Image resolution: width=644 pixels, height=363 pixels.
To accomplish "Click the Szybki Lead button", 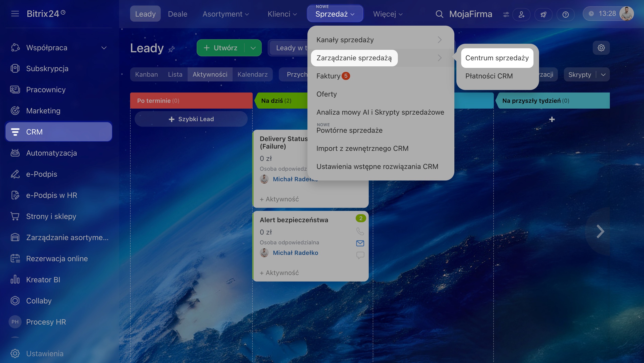I will 191,119.
